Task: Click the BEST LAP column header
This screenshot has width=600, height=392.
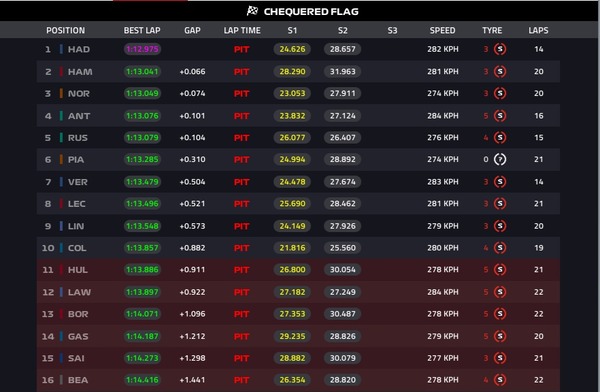Action: tap(142, 30)
